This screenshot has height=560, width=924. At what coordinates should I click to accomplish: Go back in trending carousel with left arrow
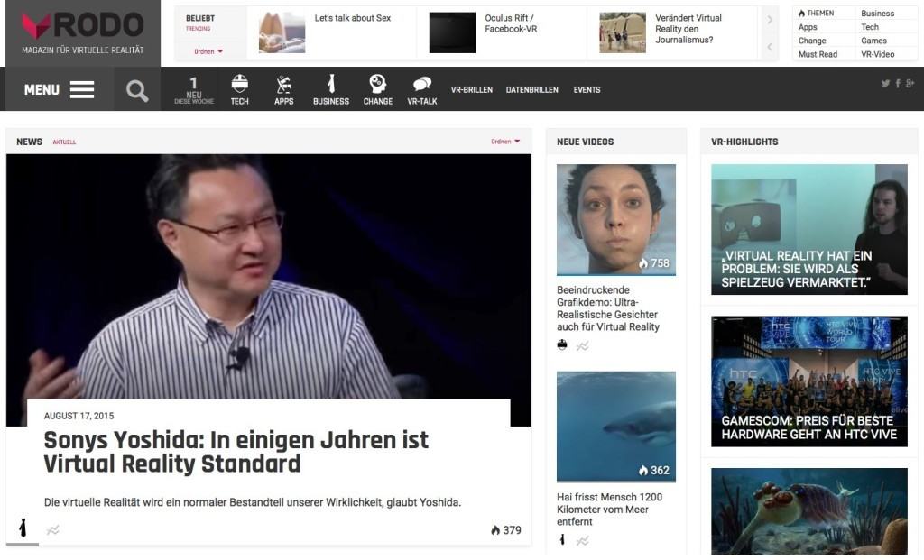tap(770, 47)
